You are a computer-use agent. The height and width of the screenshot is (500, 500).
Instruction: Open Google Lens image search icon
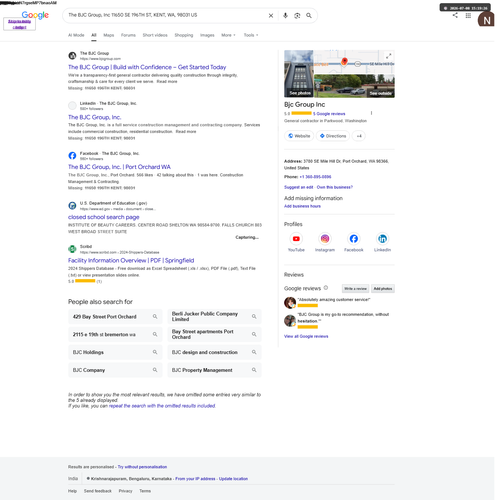point(297,16)
